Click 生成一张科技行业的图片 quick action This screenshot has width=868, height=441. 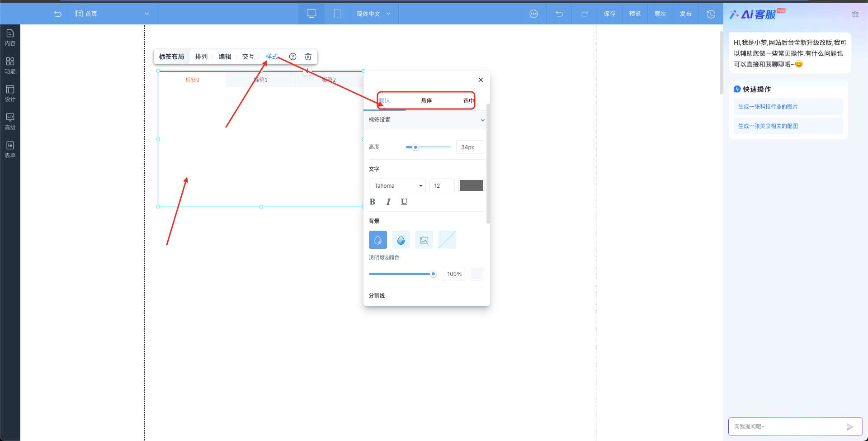[788, 107]
